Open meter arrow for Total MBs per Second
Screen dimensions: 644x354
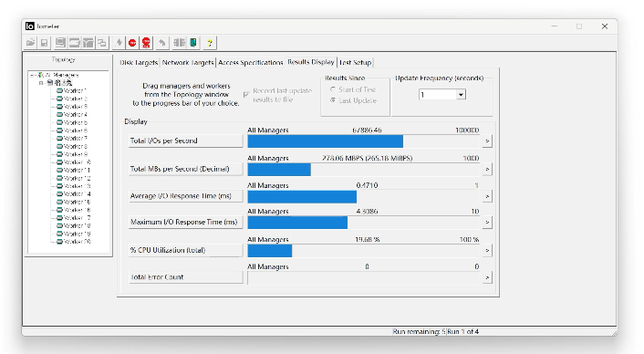487,169
